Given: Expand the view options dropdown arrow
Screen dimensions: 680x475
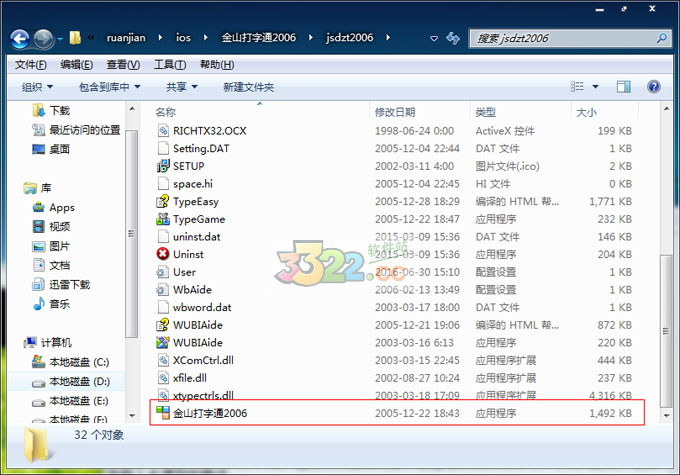Looking at the screenshot, I should (595, 87).
